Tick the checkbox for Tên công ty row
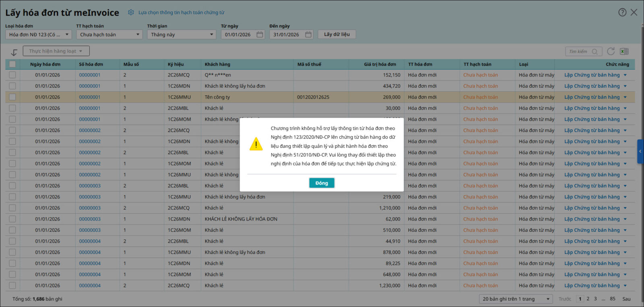Viewport: 644px width, 307px height. point(12,97)
